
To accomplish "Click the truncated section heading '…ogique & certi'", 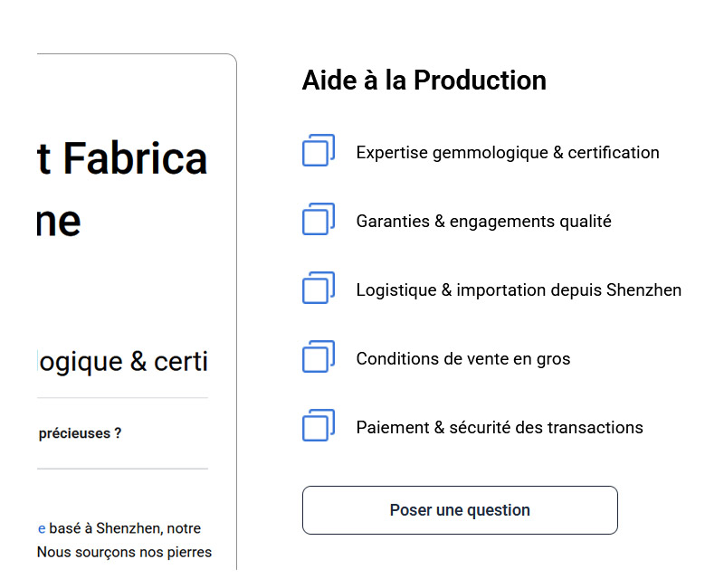I will click(x=122, y=362).
